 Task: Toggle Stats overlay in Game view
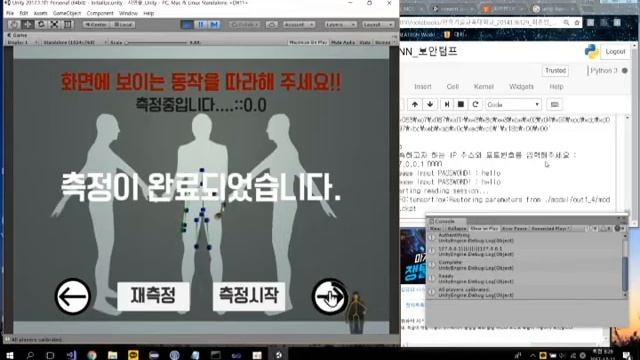(x=365, y=42)
